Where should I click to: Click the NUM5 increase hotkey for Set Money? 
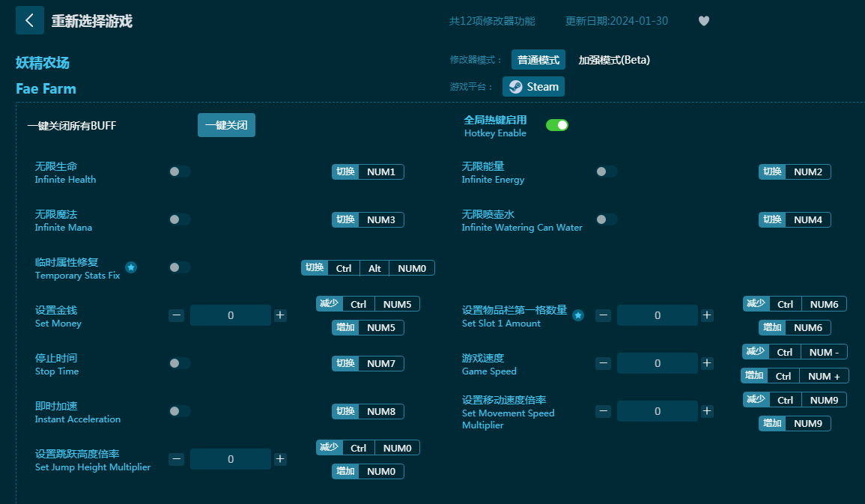coord(368,327)
